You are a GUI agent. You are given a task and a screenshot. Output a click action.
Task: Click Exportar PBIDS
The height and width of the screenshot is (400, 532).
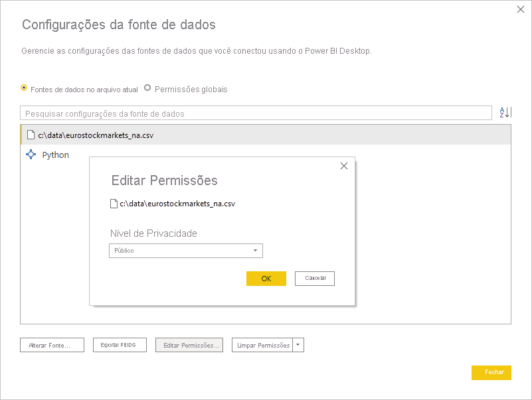(x=120, y=345)
